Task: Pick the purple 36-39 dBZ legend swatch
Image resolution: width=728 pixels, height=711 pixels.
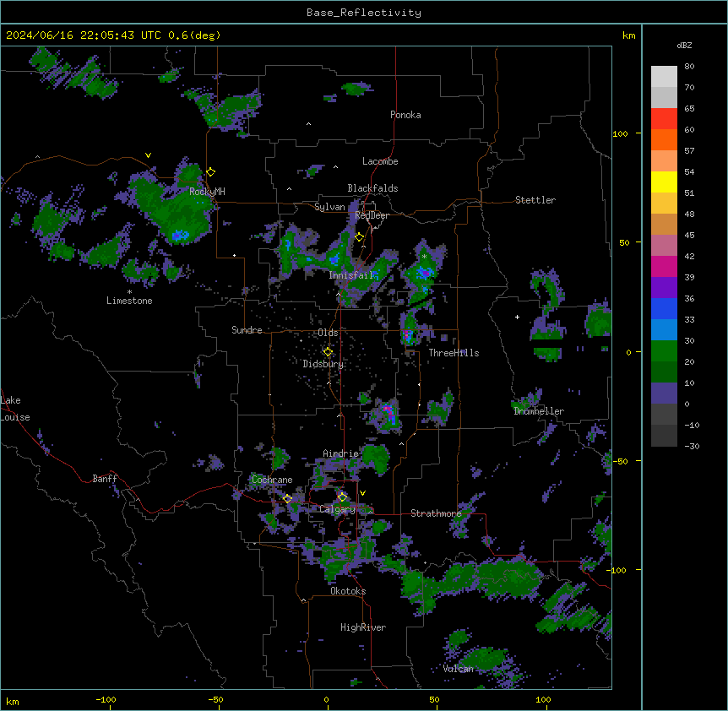Action: coord(664,288)
